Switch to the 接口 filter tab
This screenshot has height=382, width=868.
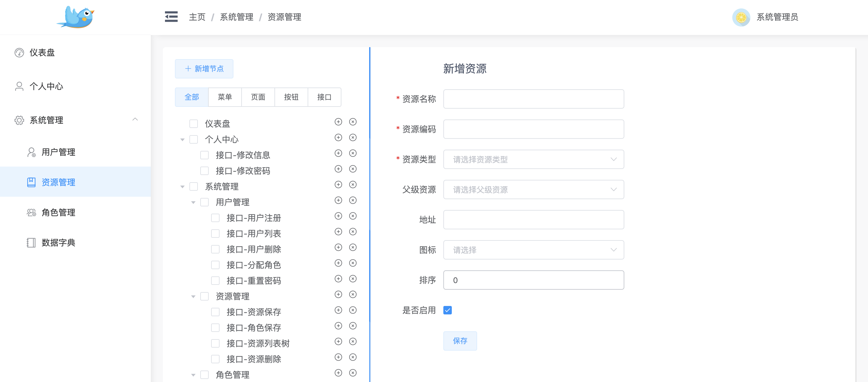pyautogui.click(x=324, y=97)
